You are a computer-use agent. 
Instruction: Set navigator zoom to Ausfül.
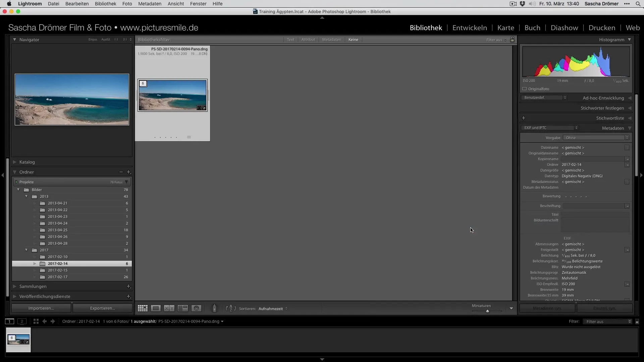coord(106,40)
